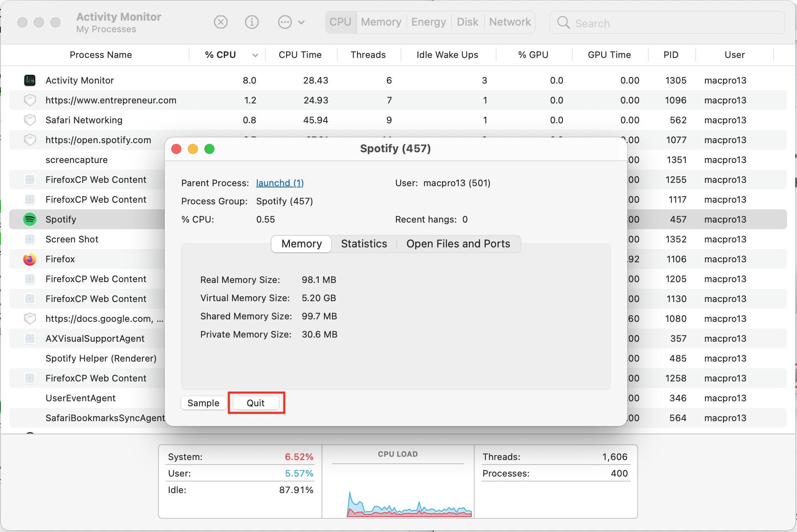Click shield icon beside docs.google.com process
The height and width of the screenshot is (532, 797).
[x=30, y=319]
